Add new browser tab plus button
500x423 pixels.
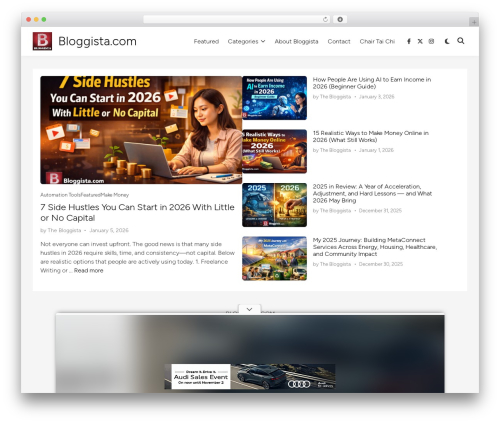(x=474, y=22)
